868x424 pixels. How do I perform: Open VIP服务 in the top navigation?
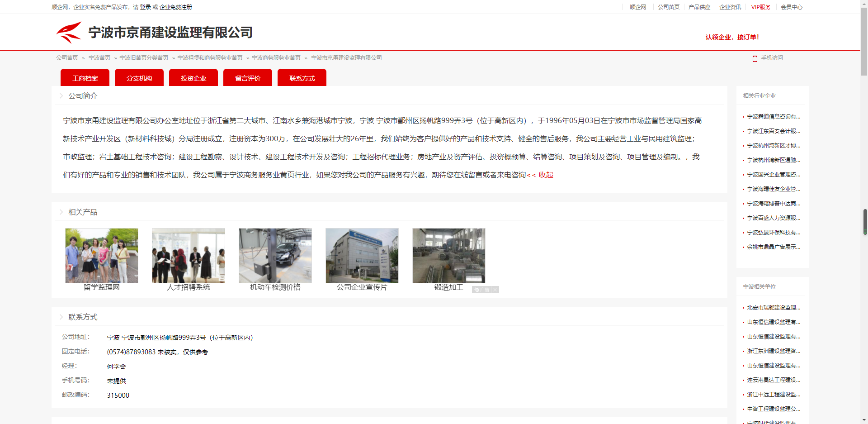click(761, 7)
